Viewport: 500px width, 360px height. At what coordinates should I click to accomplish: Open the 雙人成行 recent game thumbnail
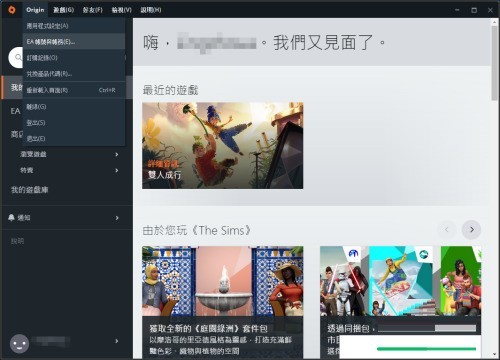pyautogui.click(x=223, y=145)
